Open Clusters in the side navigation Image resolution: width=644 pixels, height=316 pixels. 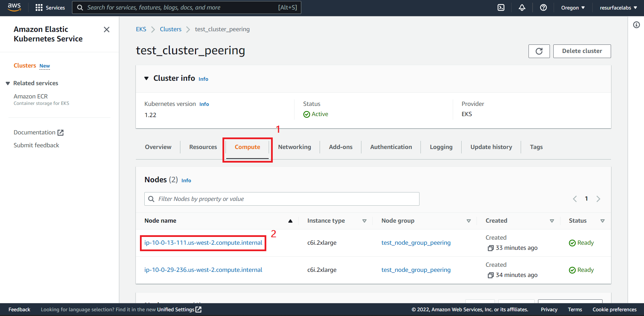pyautogui.click(x=25, y=66)
